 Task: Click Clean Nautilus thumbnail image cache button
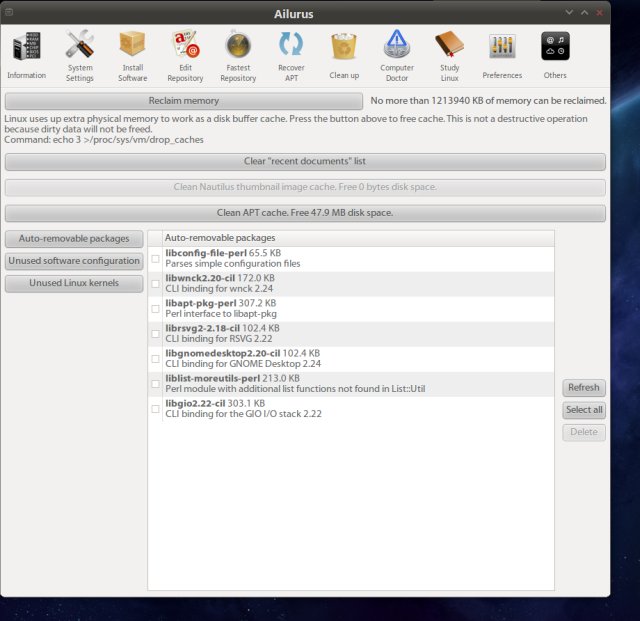point(305,187)
